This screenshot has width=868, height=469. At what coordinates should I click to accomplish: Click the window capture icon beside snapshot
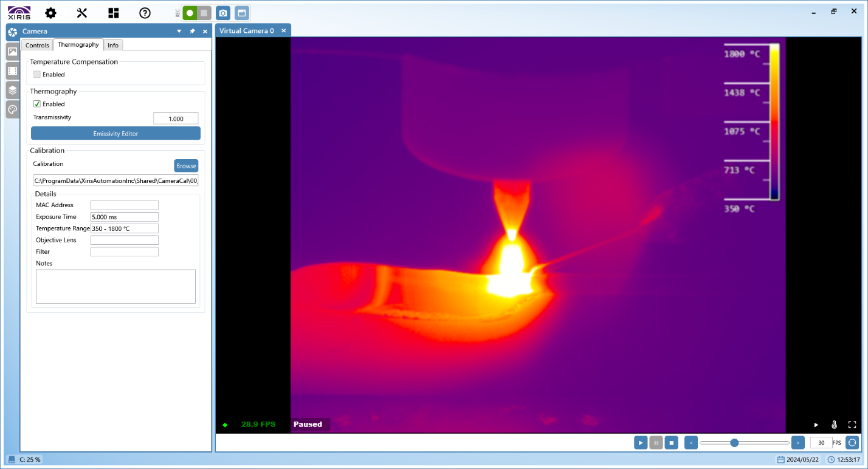tap(241, 13)
